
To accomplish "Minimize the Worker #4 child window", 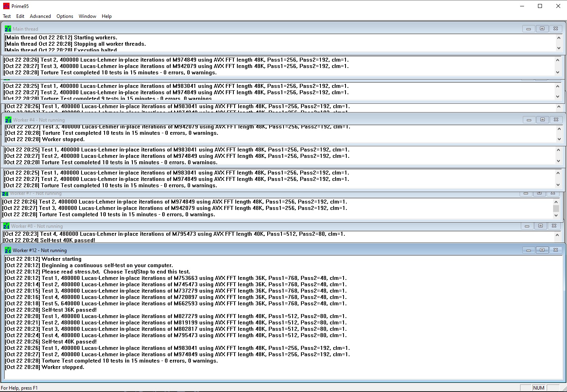I will pyautogui.click(x=529, y=120).
